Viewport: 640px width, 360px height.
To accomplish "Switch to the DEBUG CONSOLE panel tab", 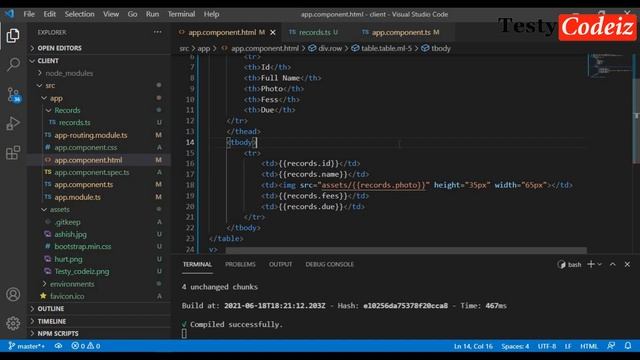I will pos(329,264).
